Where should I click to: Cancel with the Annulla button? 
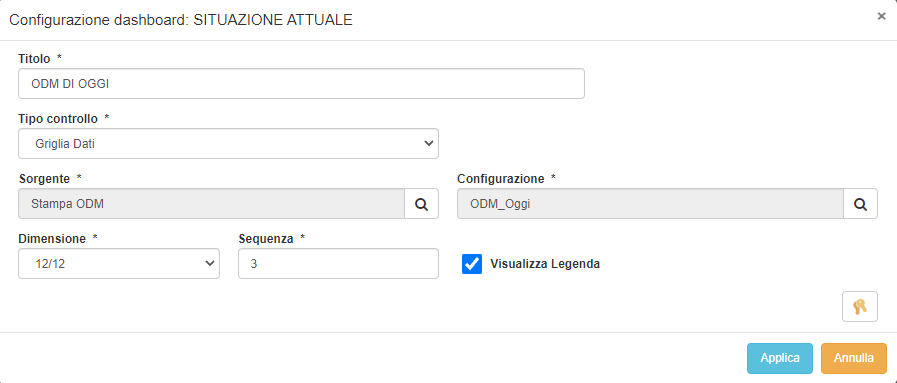854,358
